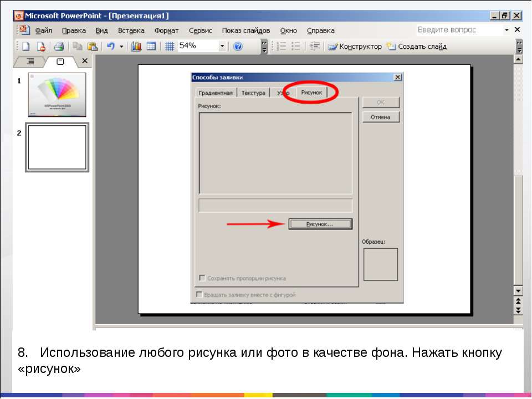
Task: Toggle the grid display icon
Action: [170, 47]
